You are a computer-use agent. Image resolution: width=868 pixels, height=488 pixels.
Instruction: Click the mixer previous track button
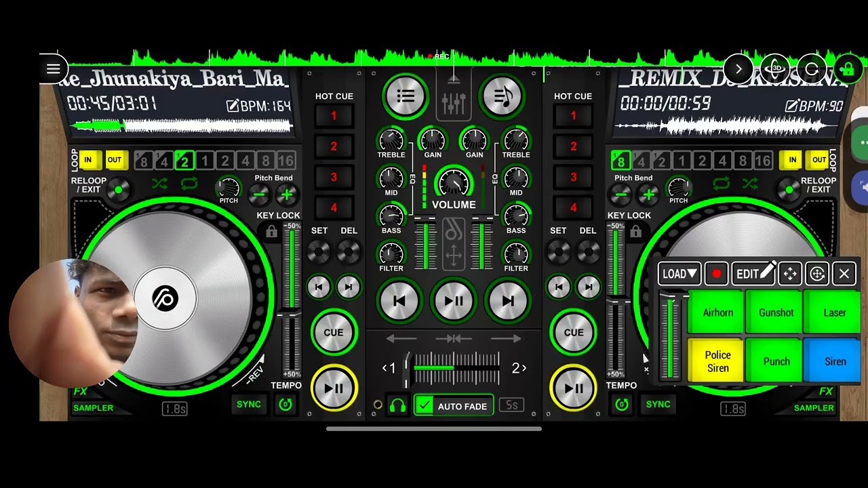(399, 301)
